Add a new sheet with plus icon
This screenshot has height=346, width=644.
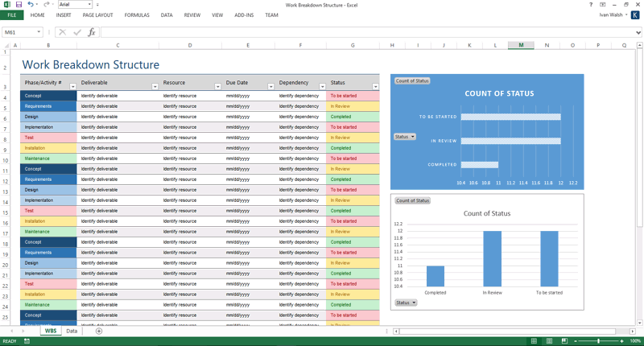(x=99, y=331)
